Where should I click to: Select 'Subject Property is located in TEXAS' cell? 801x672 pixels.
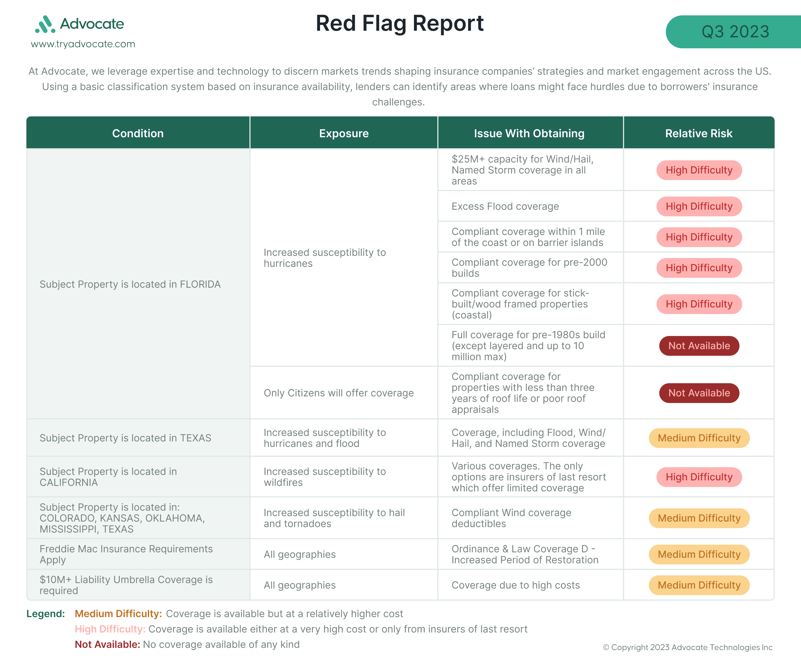138,438
